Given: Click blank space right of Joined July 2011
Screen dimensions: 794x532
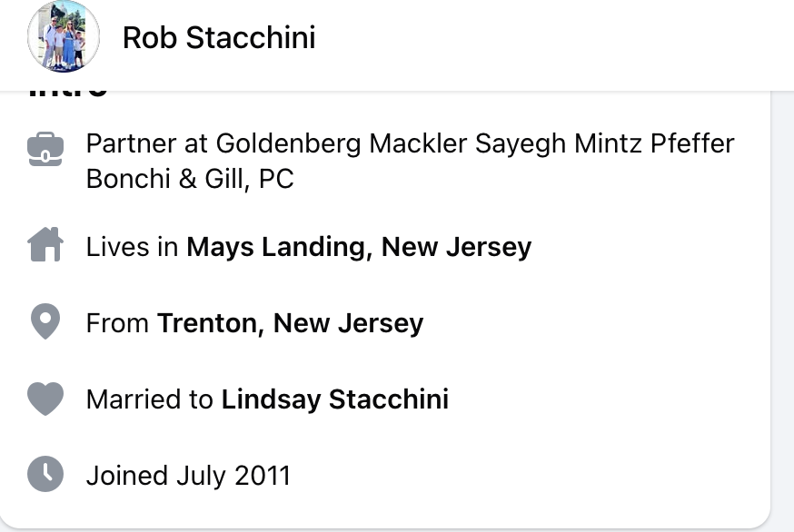Looking at the screenshot, I should [x=527, y=476].
